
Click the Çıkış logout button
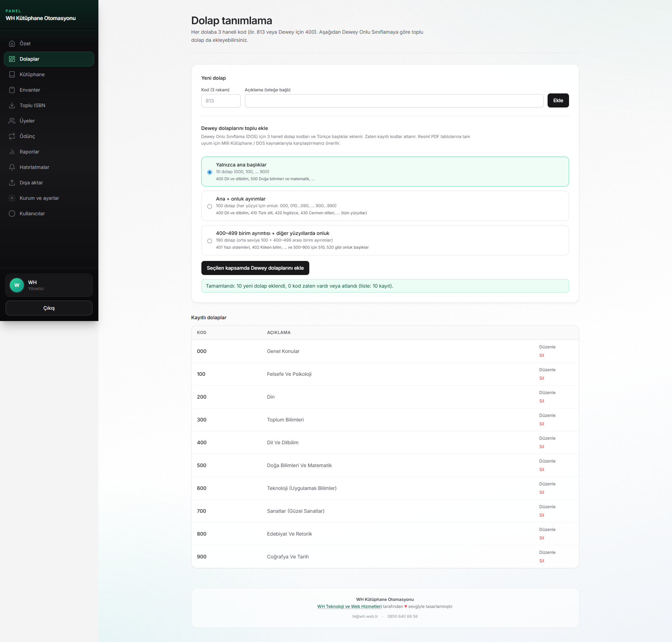coord(49,308)
